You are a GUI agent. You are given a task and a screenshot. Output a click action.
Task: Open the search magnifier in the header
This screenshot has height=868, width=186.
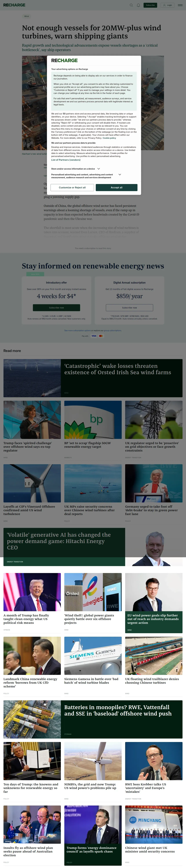pyautogui.click(x=131, y=5)
